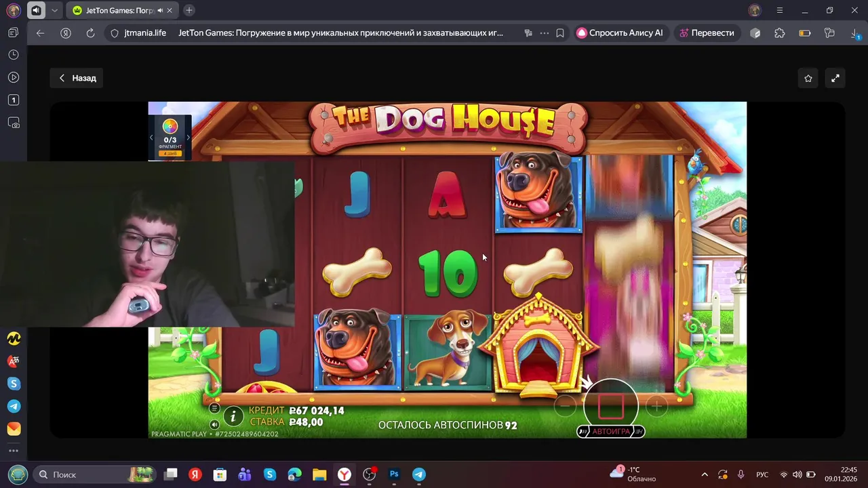
Task: Click the microphone tray icon
Action: tap(741, 474)
